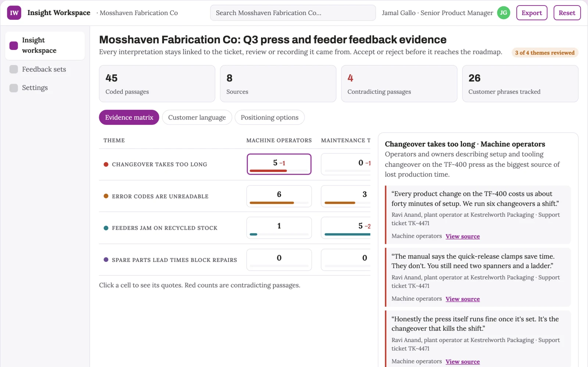Image resolution: width=588 pixels, height=367 pixels.
Task: Click the 45 Coded passages card
Action: point(157,84)
